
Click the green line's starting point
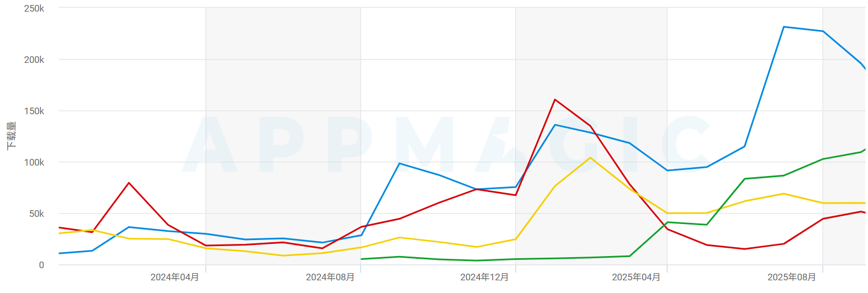(x=361, y=259)
